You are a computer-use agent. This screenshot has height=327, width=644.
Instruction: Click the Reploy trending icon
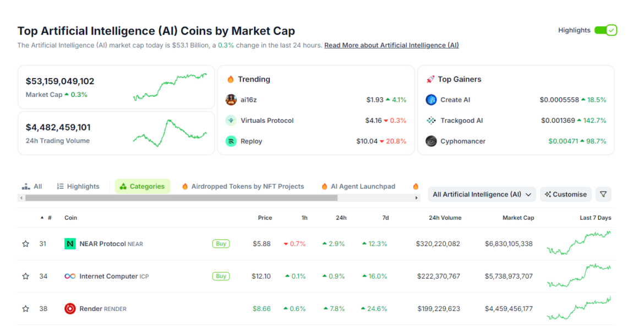(x=231, y=141)
